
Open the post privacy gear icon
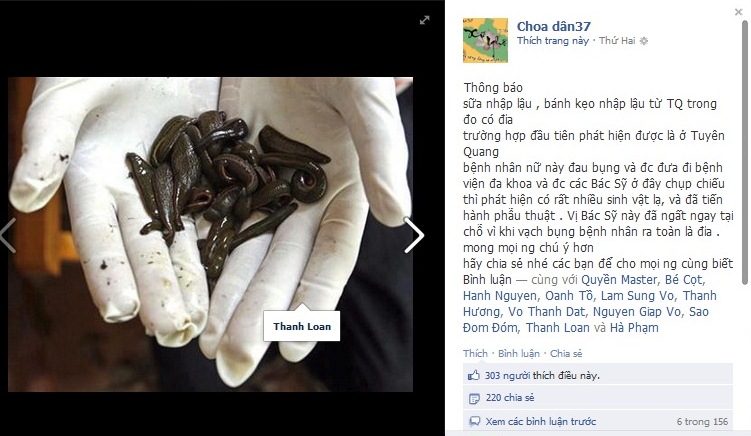(644, 41)
